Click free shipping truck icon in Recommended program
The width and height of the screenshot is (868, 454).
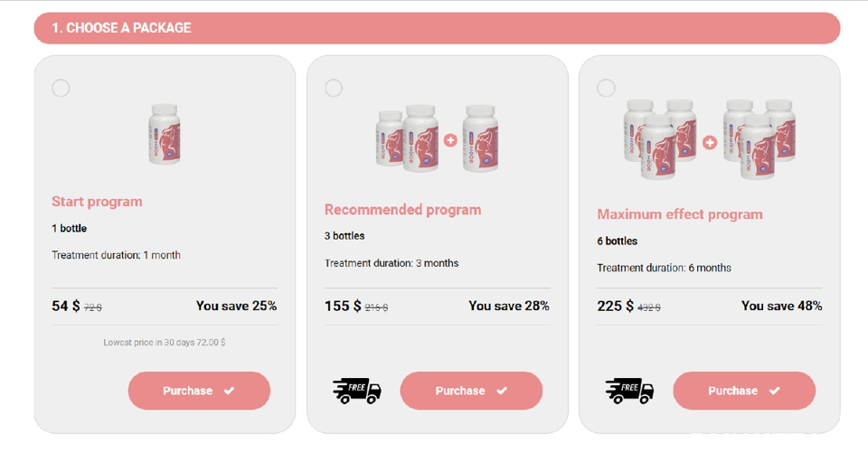[x=357, y=391]
